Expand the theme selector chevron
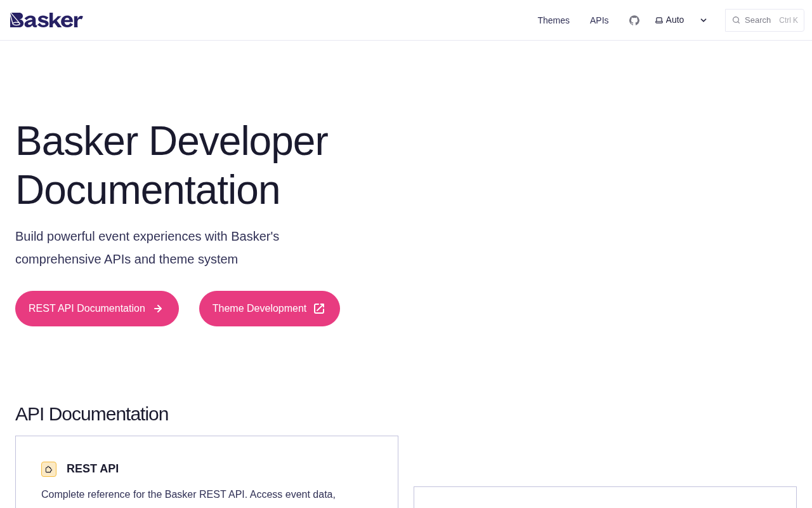Screen dimensions: 812x508 pos(704,20)
